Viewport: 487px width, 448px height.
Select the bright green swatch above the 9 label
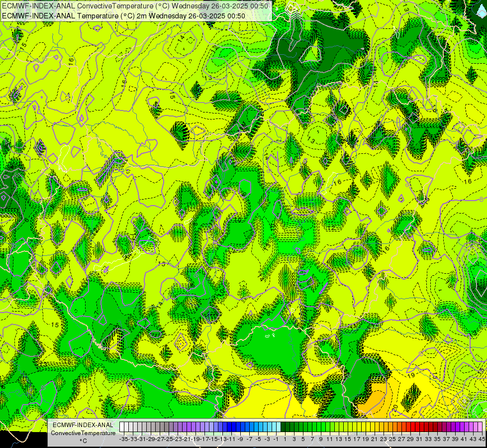click(319, 427)
